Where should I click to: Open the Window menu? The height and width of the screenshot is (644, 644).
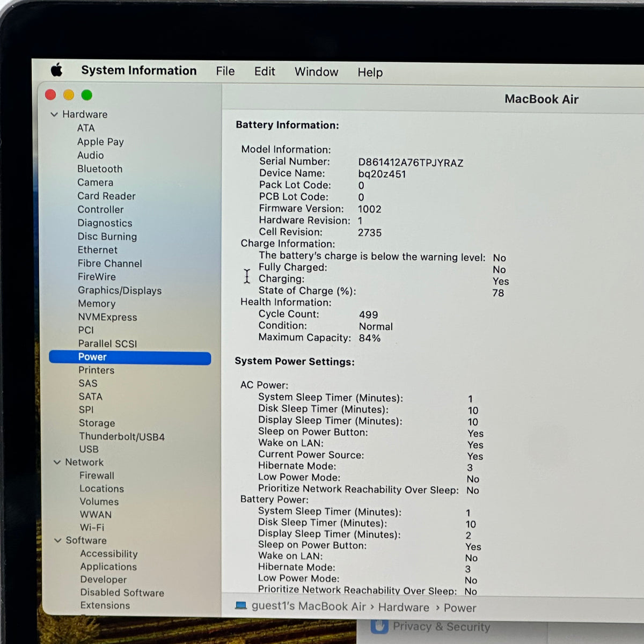point(316,72)
